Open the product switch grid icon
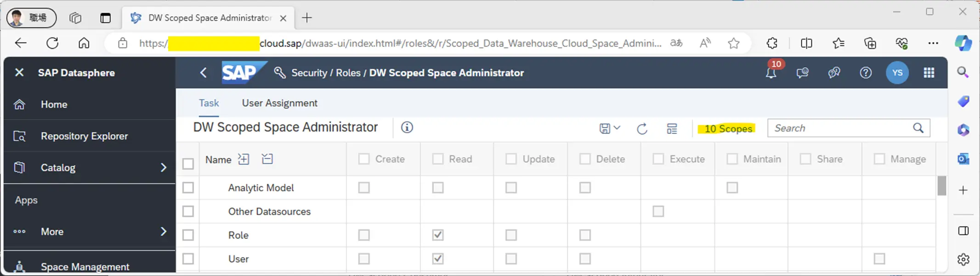Viewport: 980px width, 276px height. click(x=929, y=73)
